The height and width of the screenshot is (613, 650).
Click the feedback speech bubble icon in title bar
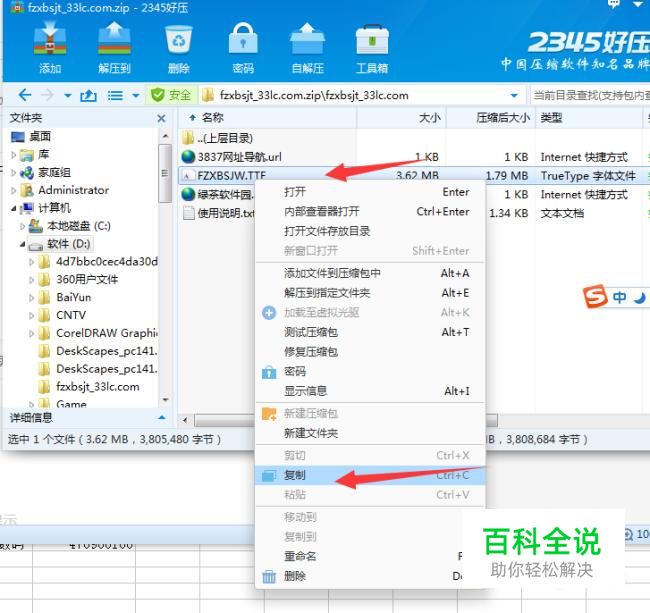click(614, 5)
